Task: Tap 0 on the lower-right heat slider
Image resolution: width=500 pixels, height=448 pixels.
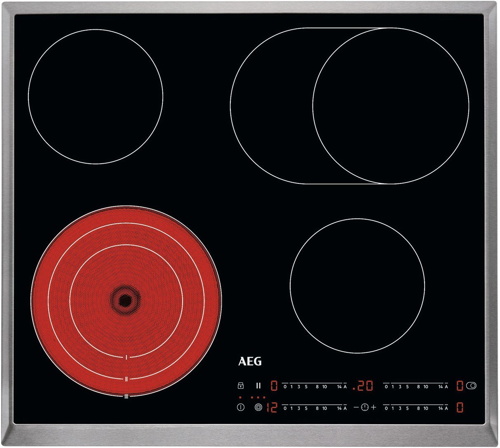Action: pos(386,408)
